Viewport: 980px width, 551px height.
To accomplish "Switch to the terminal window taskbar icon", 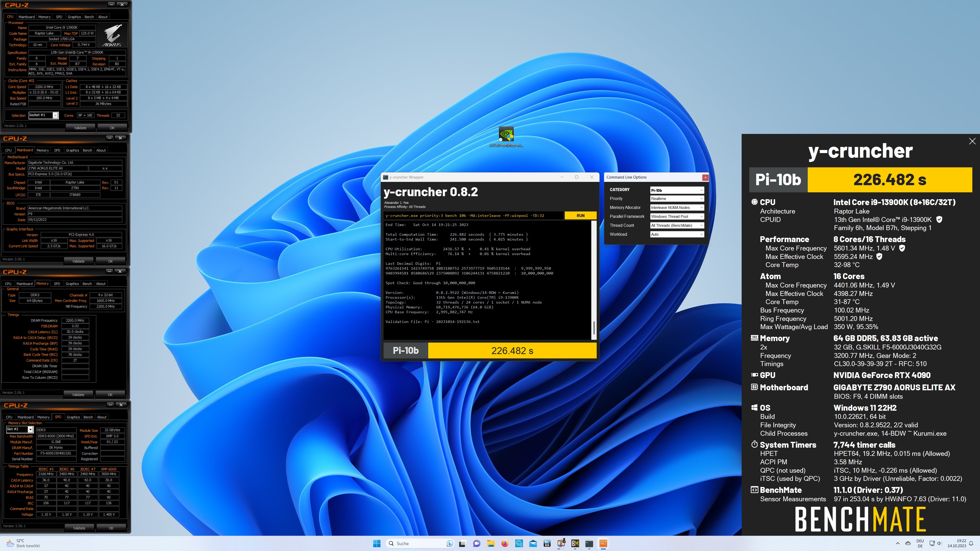I will click(589, 543).
